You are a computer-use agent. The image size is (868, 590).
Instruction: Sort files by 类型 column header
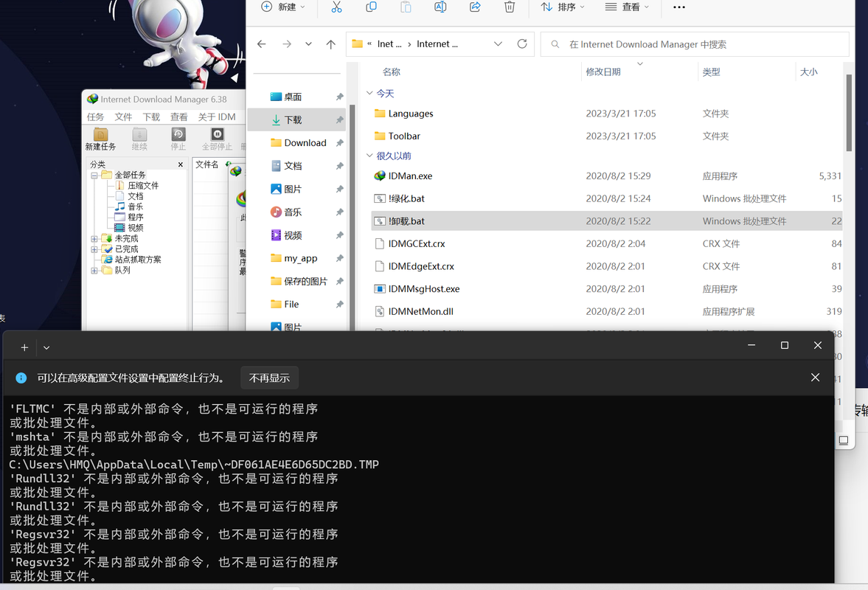[x=712, y=72]
